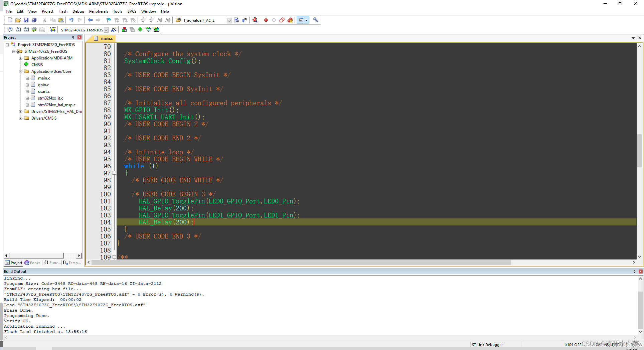
Task: Open the STM32F407ZG_FreeRTOS target dropdown
Action: click(x=106, y=30)
